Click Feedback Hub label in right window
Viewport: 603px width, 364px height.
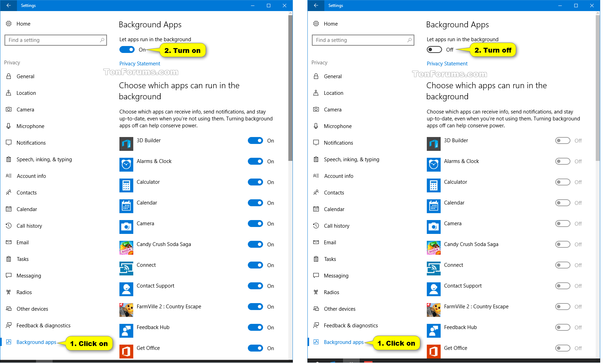pyautogui.click(x=460, y=327)
